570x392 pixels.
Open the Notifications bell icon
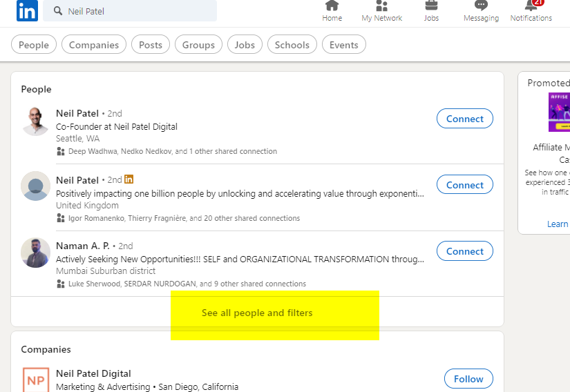tap(531, 6)
